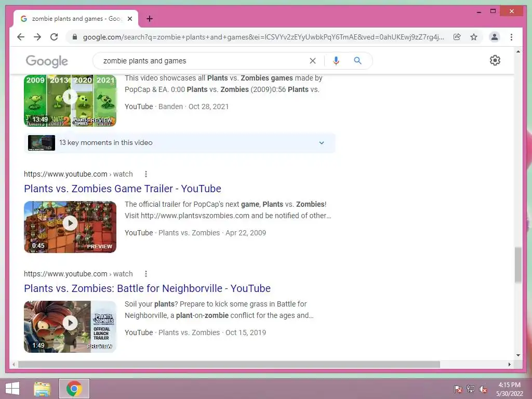Click scroll down arrow on vertical scrollbar

click(518, 355)
